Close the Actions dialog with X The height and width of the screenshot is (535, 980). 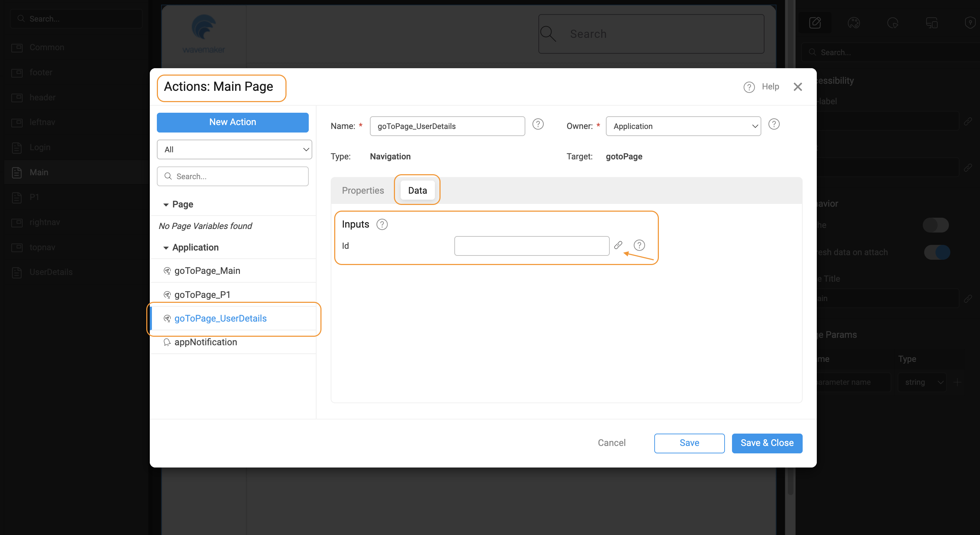(798, 87)
